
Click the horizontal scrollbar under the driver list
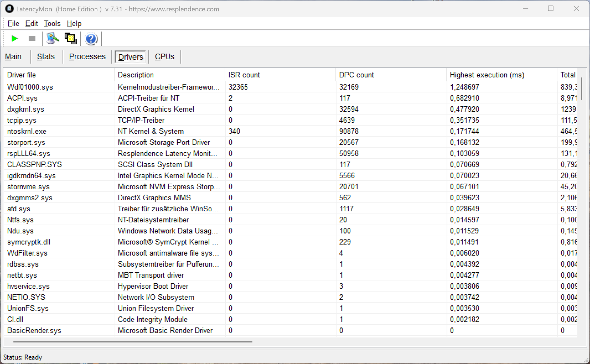coord(133,341)
